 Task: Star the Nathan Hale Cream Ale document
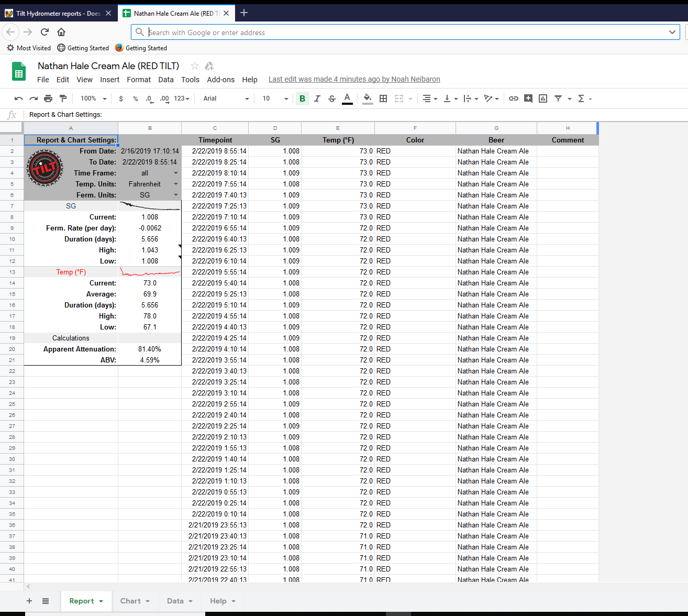tap(195, 66)
